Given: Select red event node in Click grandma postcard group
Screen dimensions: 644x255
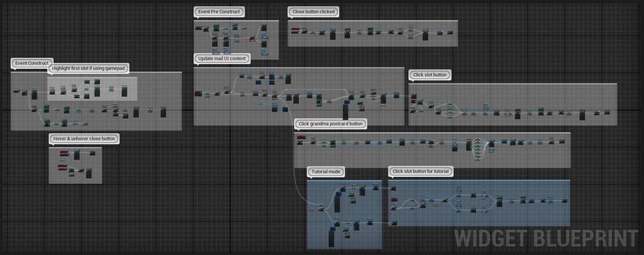Looking at the screenshot, I should coord(302,137).
